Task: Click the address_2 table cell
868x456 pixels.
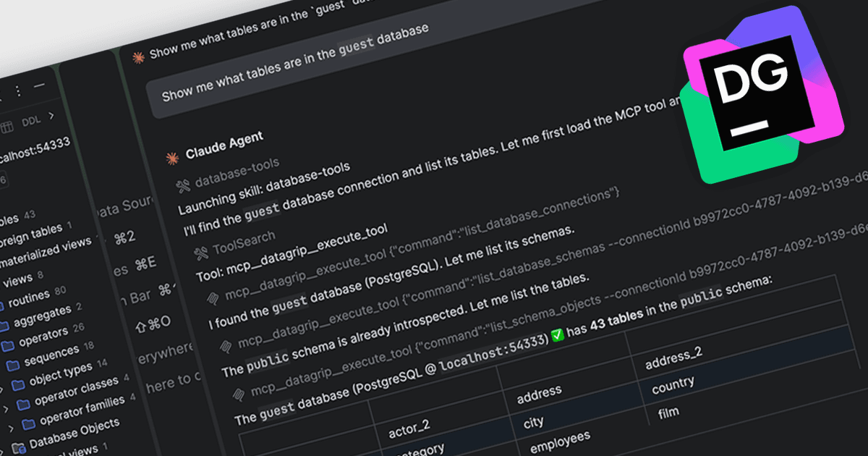Action: (x=673, y=356)
